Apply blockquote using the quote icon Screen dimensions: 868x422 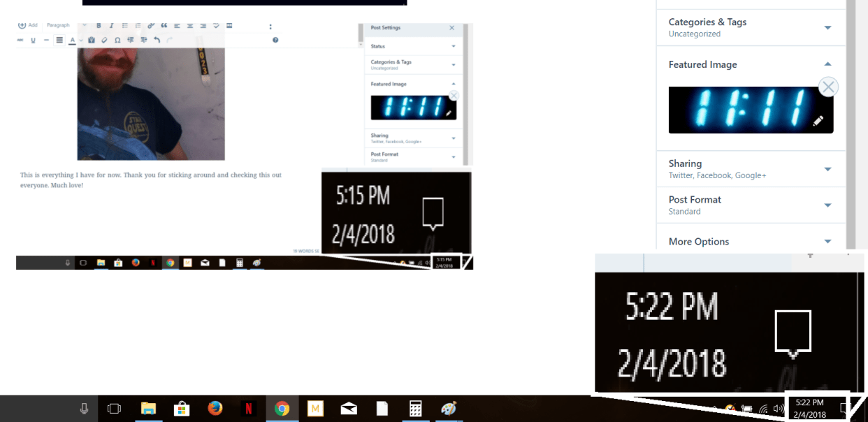point(164,26)
